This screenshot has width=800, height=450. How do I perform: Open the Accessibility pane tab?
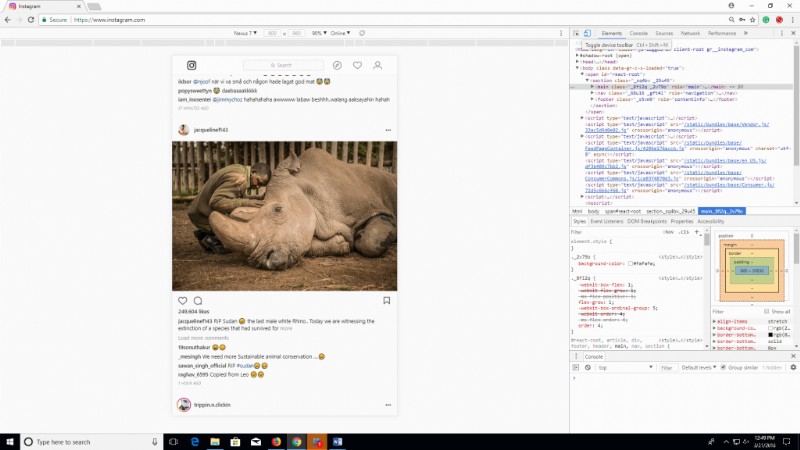click(x=710, y=221)
